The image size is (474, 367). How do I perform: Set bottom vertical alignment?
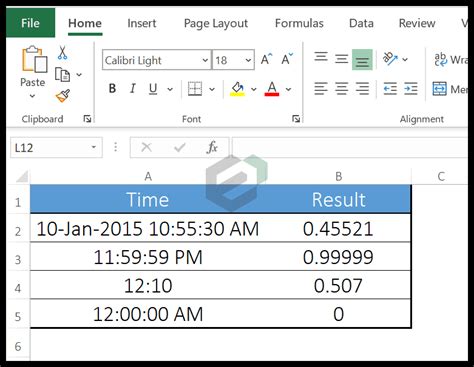pos(362,60)
